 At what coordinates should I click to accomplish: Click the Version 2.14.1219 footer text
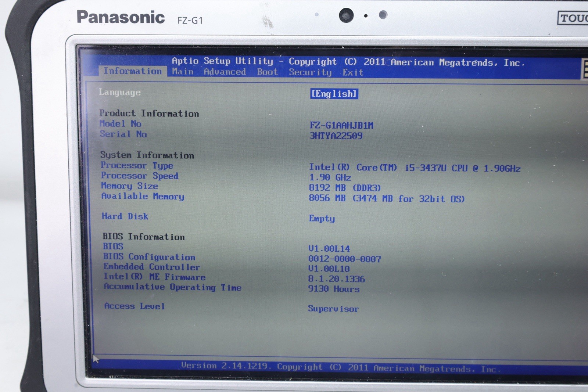pos(341,367)
